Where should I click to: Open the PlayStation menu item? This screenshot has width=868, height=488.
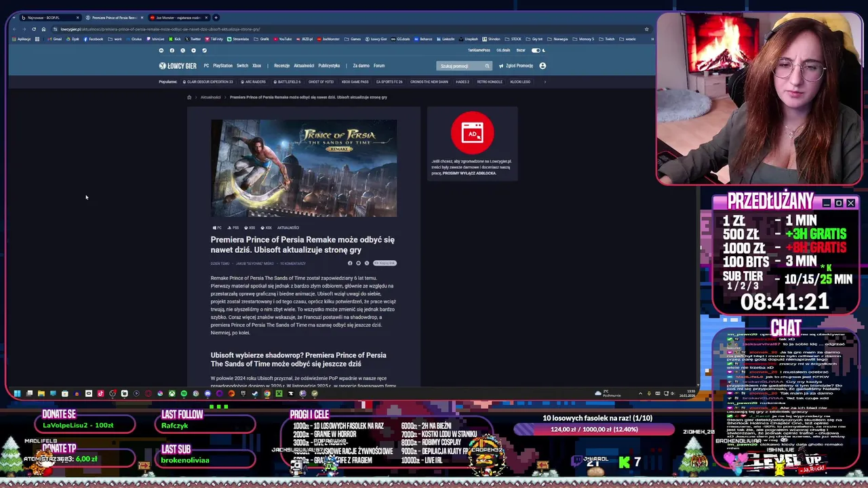(x=222, y=66)
